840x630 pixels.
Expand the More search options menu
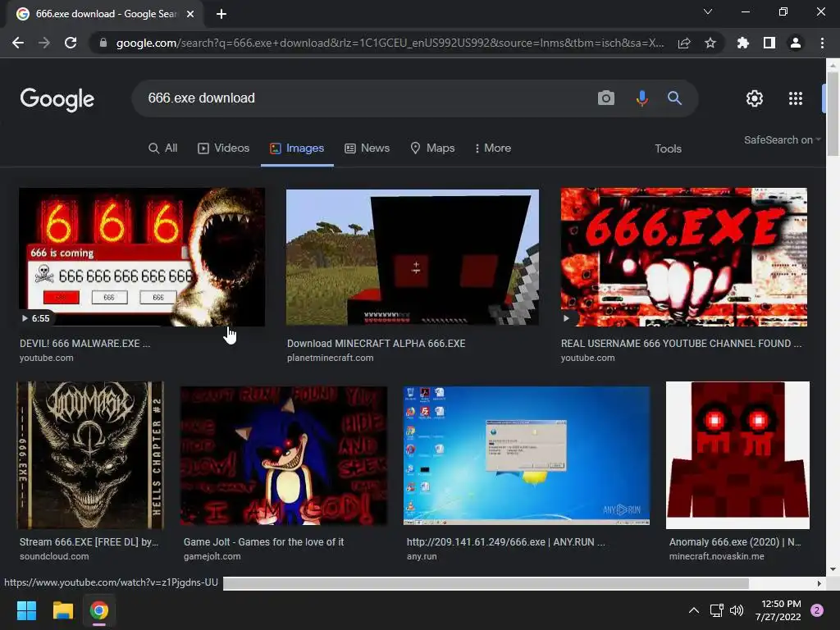(493, 148)
